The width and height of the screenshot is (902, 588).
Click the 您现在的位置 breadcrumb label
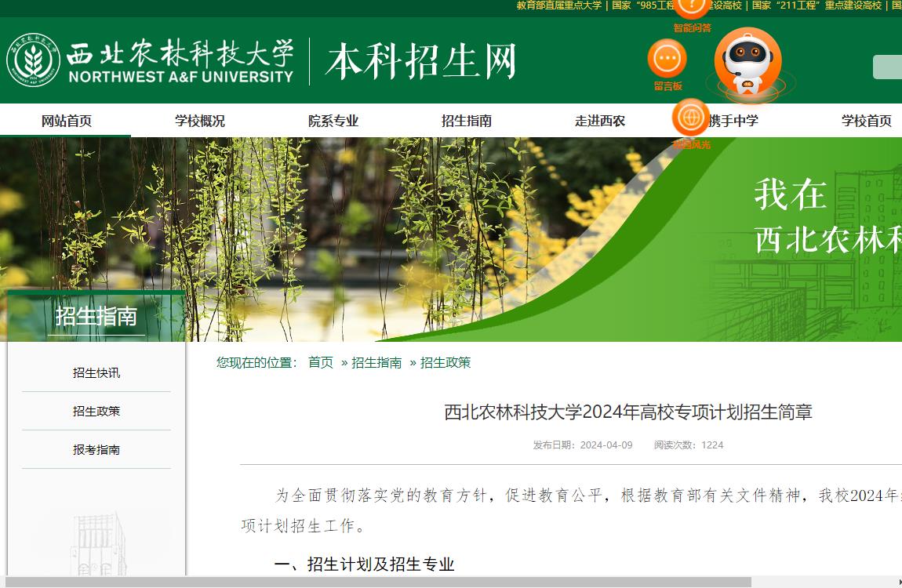(256, 363)
